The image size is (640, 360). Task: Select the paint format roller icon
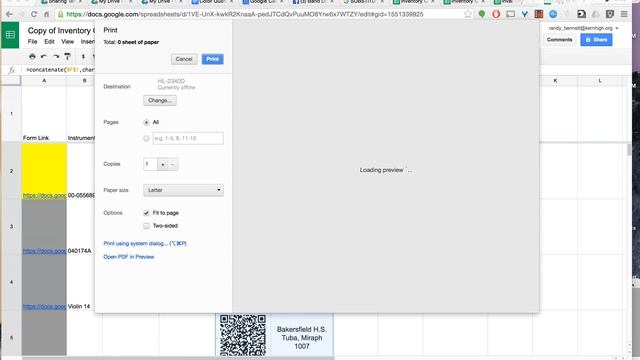[x=68, y=56]
